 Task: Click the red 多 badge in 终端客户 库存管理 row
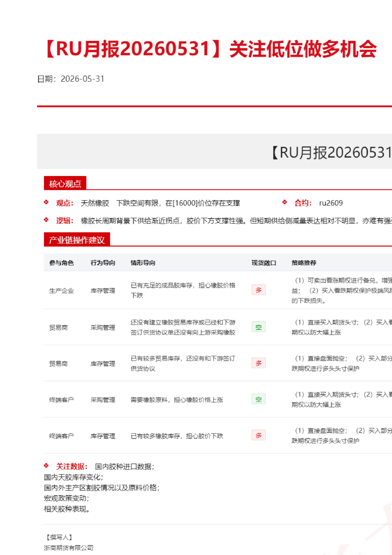258,435
